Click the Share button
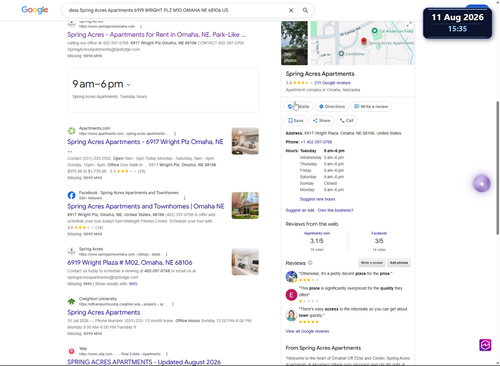Image resolution: width=500 pixels, height=366 pixels. click(322, 120)
